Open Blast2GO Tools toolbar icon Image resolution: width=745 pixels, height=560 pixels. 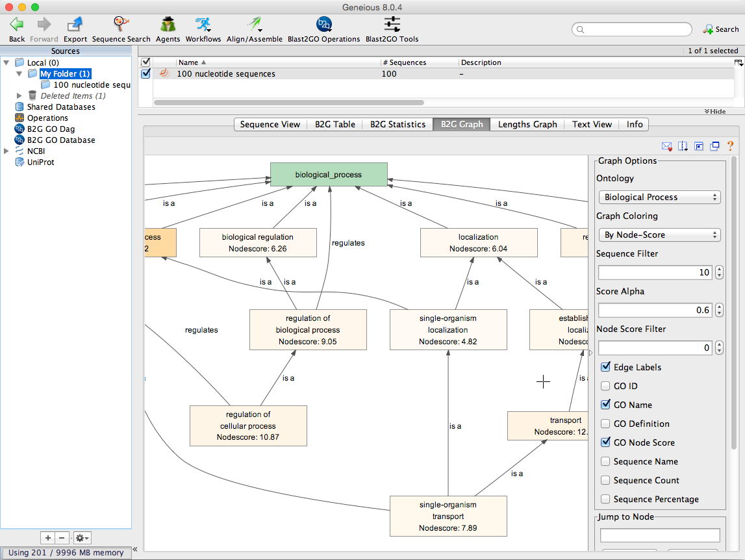(x=392, y=24)
